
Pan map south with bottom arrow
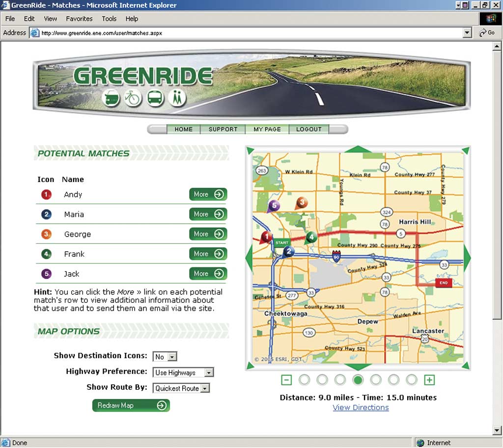point(358,367)
